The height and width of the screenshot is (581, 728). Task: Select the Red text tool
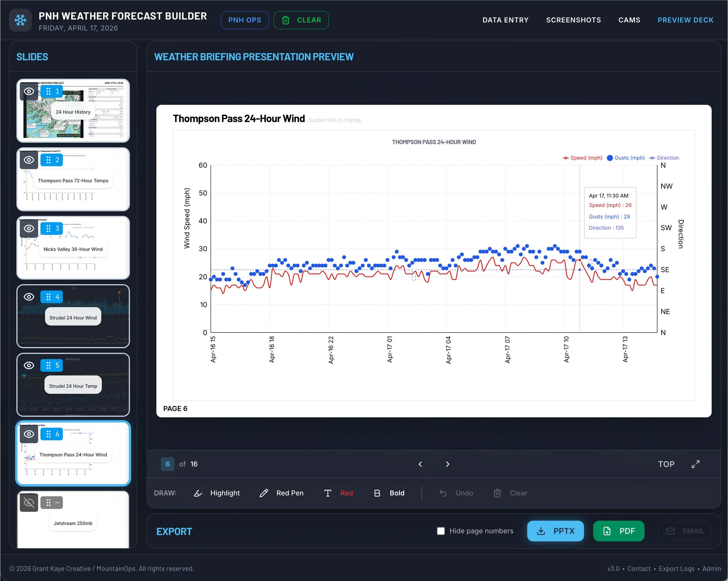tap(338, 493)
